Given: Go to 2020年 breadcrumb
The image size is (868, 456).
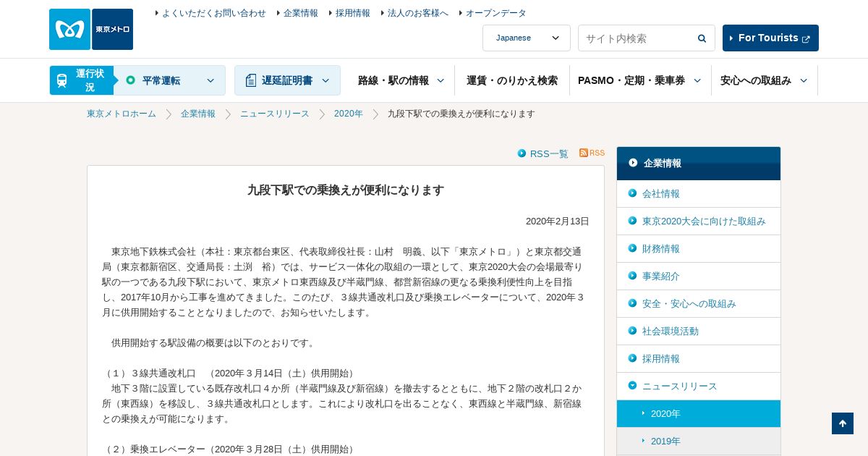Looking at the screenshot, I should click(349, 114).
